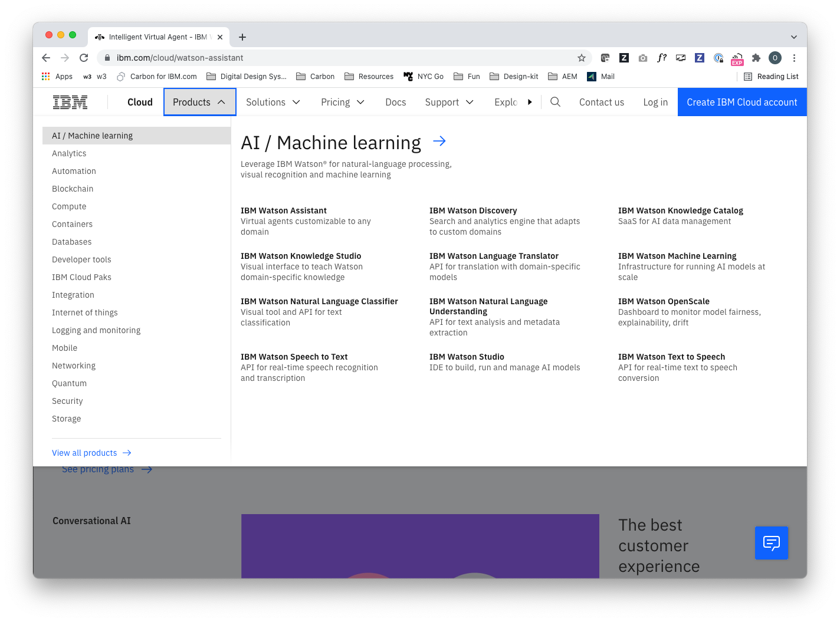This screenshot has height=622, width=840.
Task: Click the Docs nav item
Action: 396,102
